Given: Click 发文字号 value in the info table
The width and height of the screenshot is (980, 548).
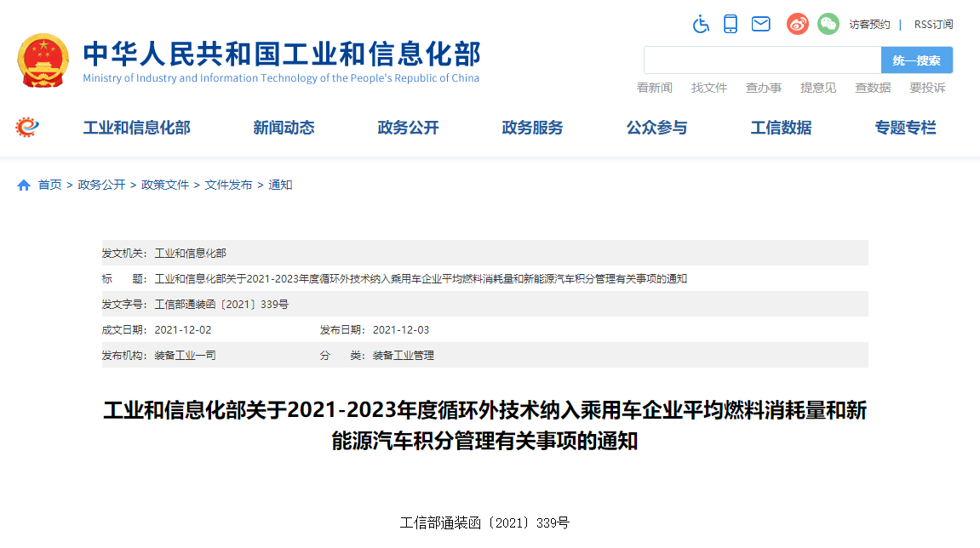Looking at the screenshot, I should (221, 305).
